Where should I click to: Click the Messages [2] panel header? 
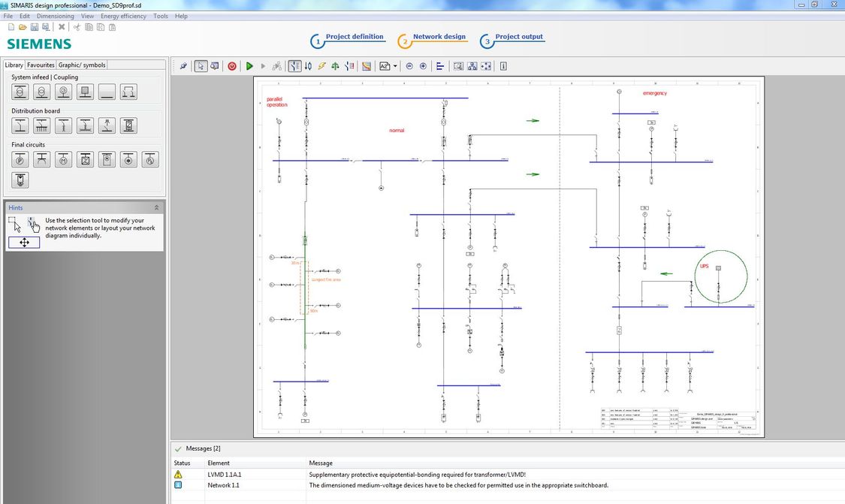coord(203,448)
